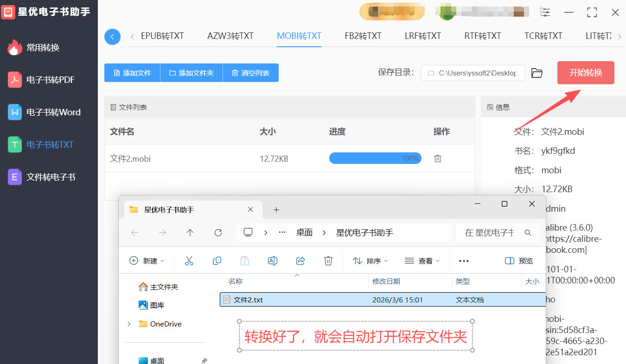
Task: Expand the OneDrive tree node
Action: (129, 324)
